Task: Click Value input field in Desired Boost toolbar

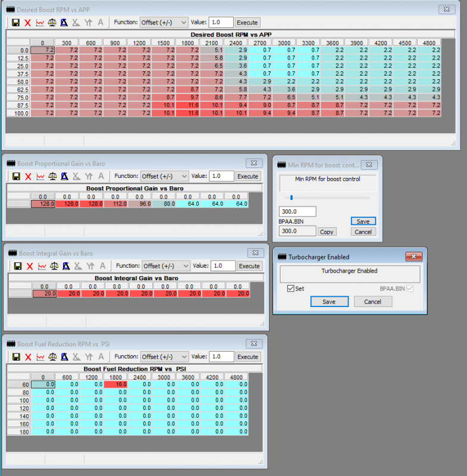Action: 220,23
